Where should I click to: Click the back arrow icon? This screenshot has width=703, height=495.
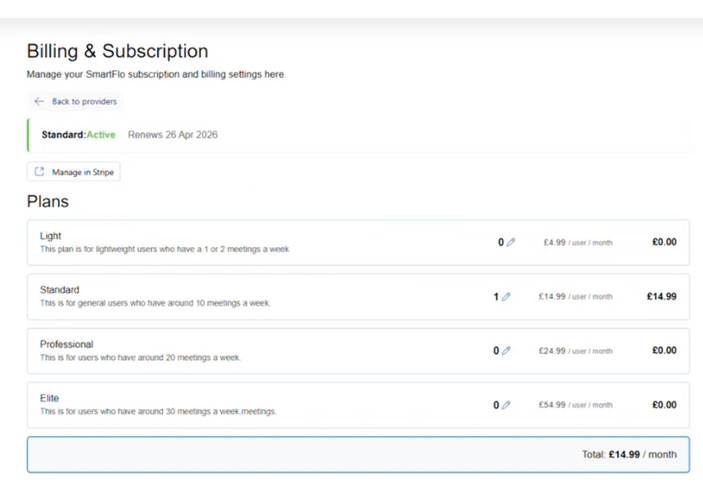39,101
